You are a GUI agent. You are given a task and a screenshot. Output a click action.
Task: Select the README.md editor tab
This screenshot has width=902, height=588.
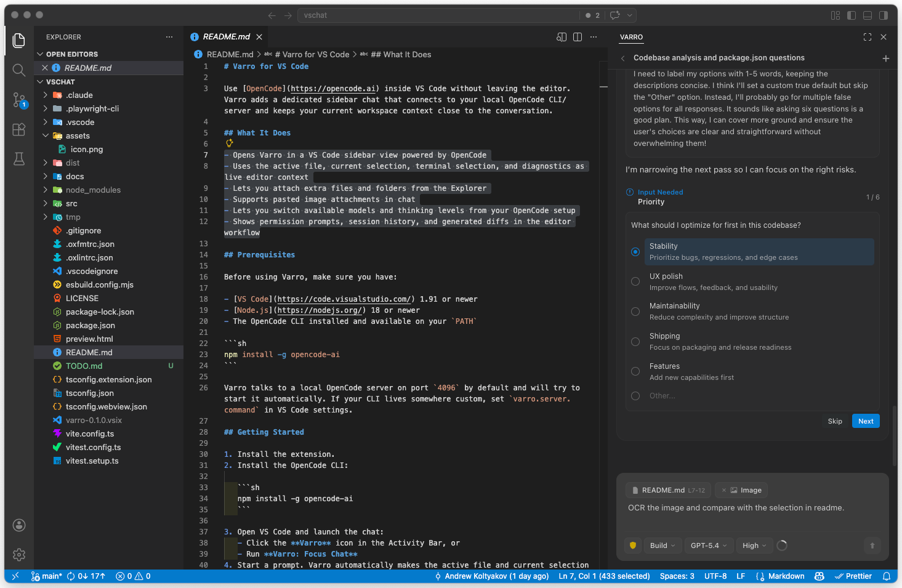pyautogui.click(x=227, y=36)
